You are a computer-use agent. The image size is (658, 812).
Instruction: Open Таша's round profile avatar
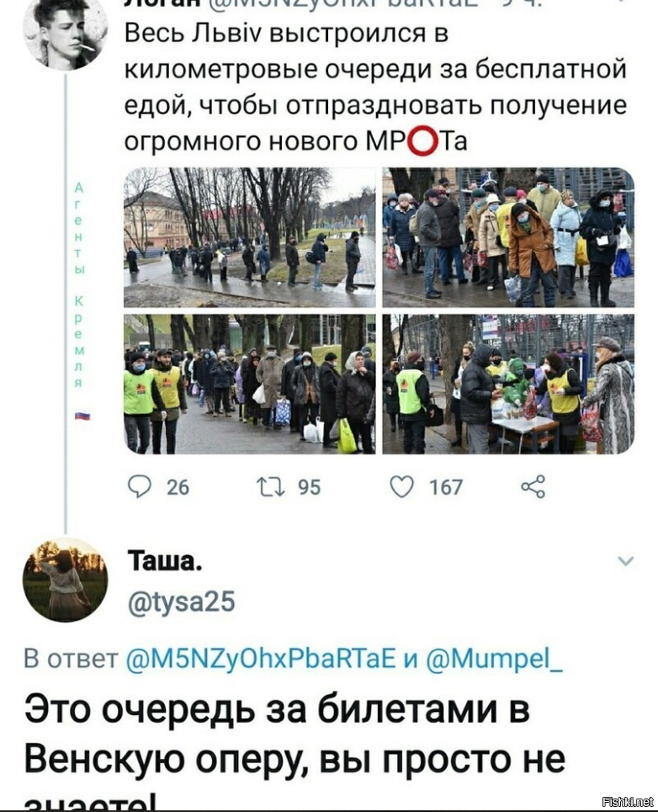pos(66,580)
